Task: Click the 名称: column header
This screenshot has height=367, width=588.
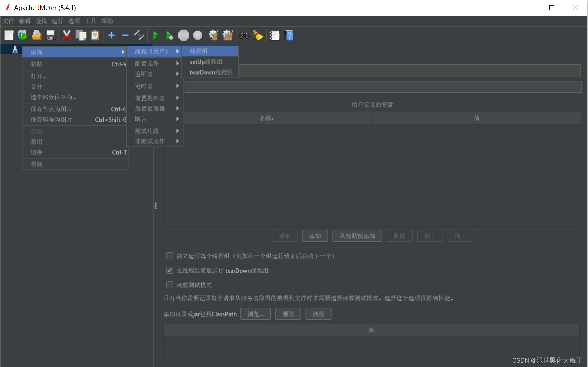Action: point(268,118)
